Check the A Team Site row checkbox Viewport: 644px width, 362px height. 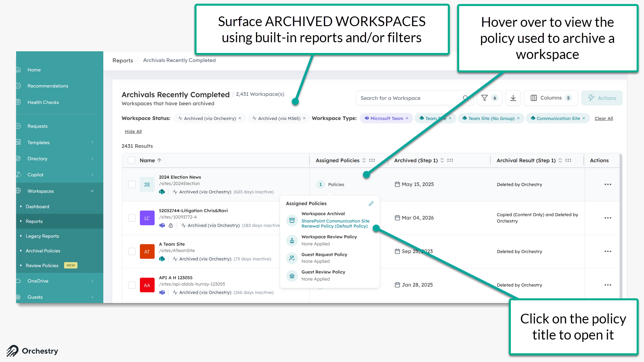click(132, 251)
